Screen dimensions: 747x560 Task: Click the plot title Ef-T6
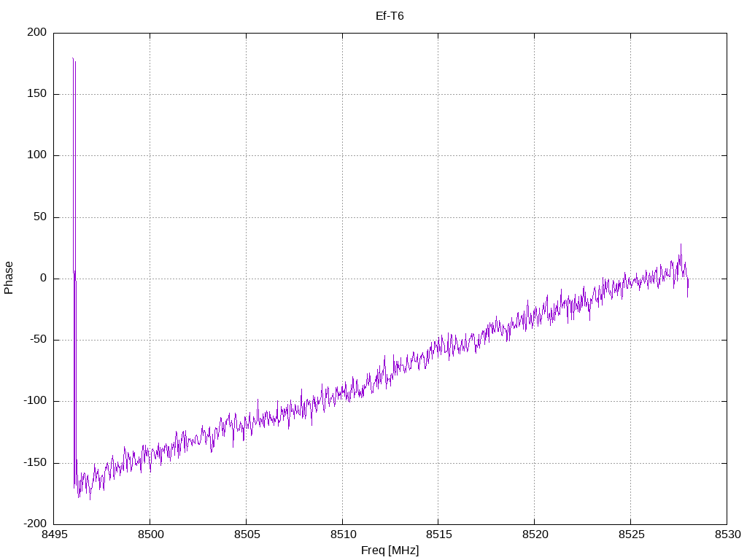coord(390,15)
